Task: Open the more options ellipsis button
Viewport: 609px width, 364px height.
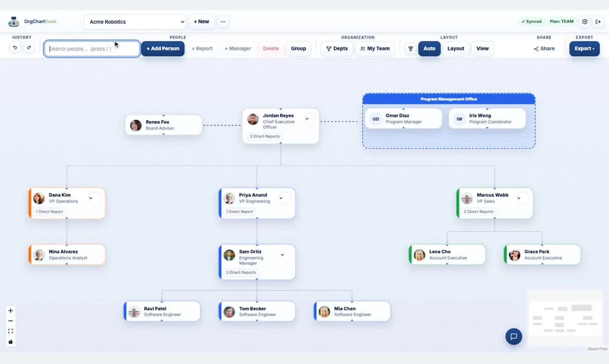Action: pos(223,22)
